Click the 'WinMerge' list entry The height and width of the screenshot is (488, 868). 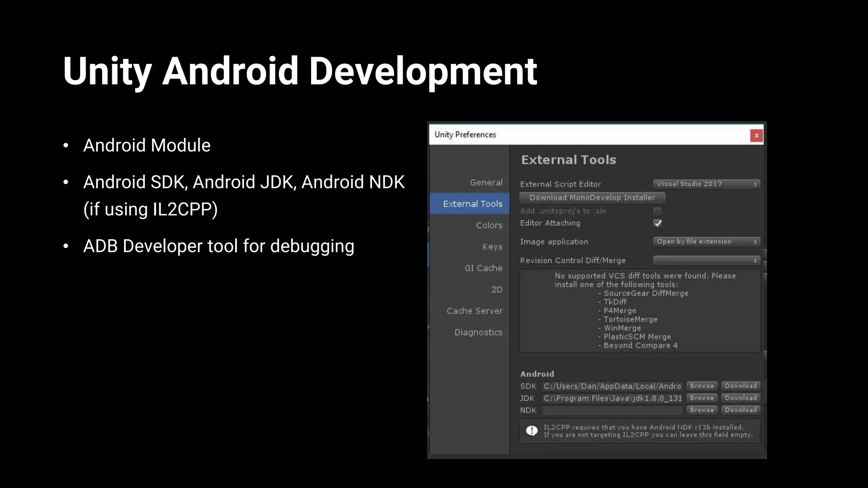619,328
